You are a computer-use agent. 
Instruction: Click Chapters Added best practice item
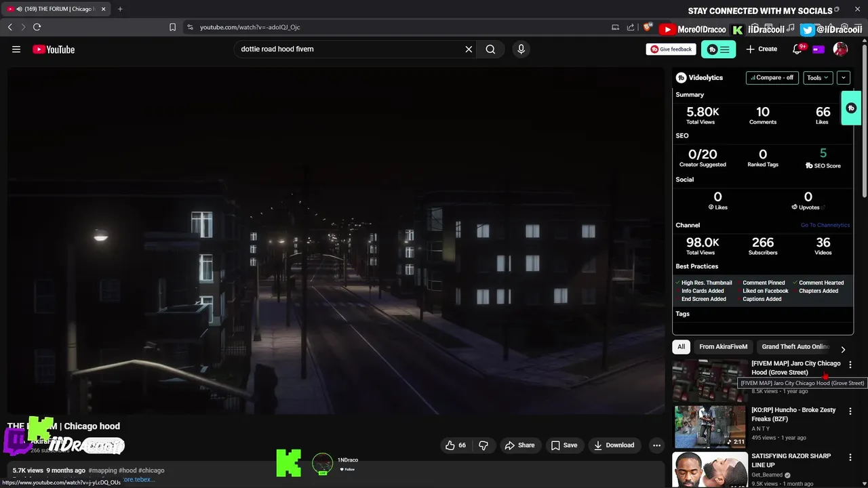coord(818,291)
